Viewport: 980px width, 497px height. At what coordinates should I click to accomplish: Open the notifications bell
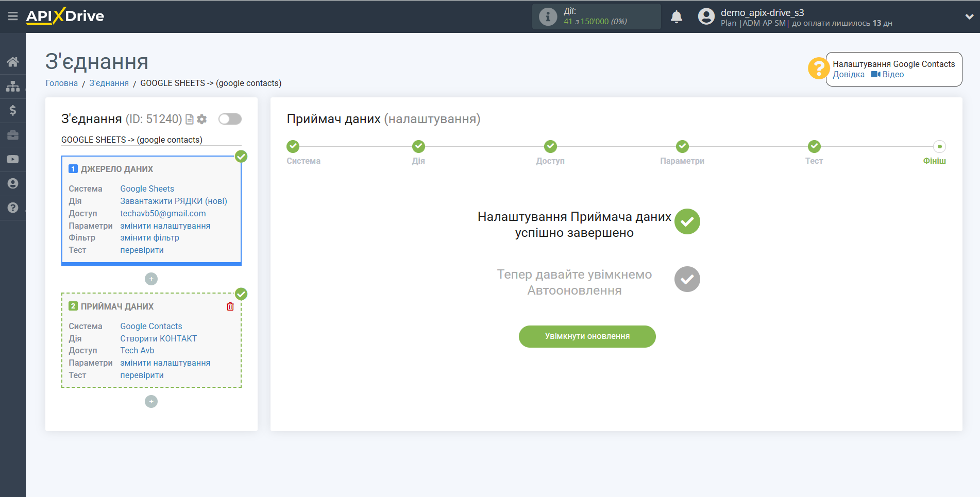click(x=677, y=16)
